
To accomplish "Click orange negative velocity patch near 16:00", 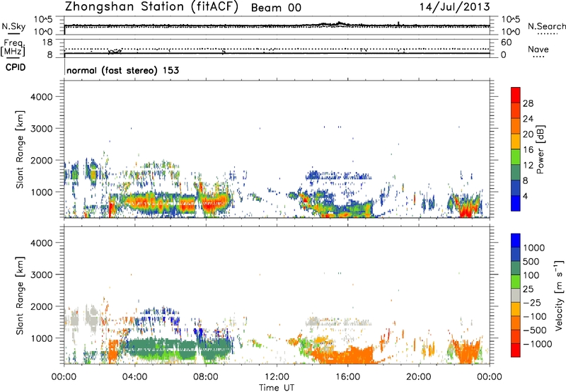I will tap(348, 355).
